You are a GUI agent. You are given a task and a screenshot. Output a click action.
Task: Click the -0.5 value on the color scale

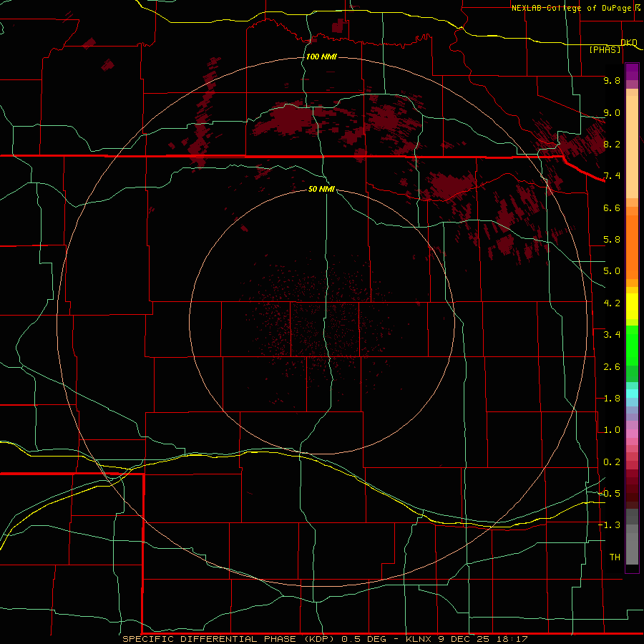[609, 494]
